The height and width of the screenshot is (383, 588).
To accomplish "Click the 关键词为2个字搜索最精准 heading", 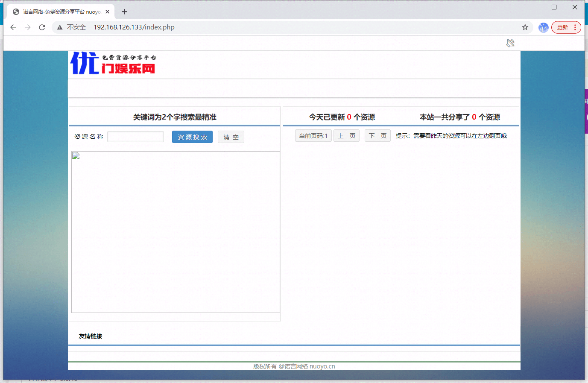I will coord(175,117).
